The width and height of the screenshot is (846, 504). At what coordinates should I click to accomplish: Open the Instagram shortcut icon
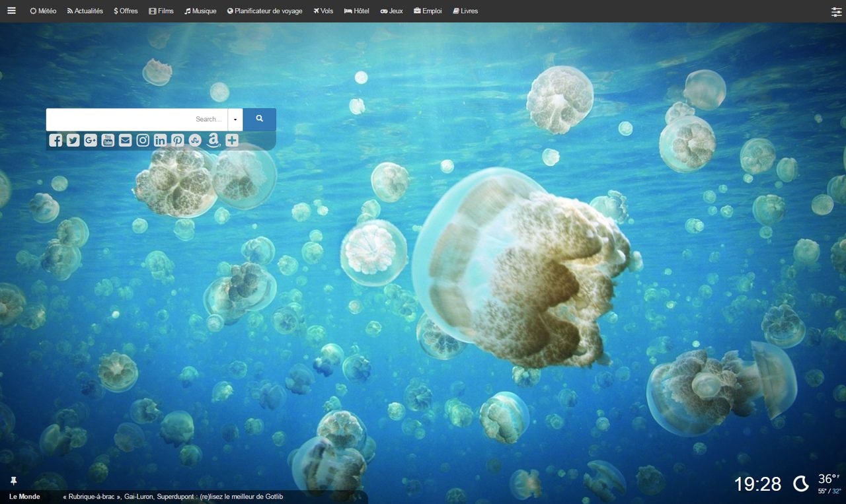142,140
